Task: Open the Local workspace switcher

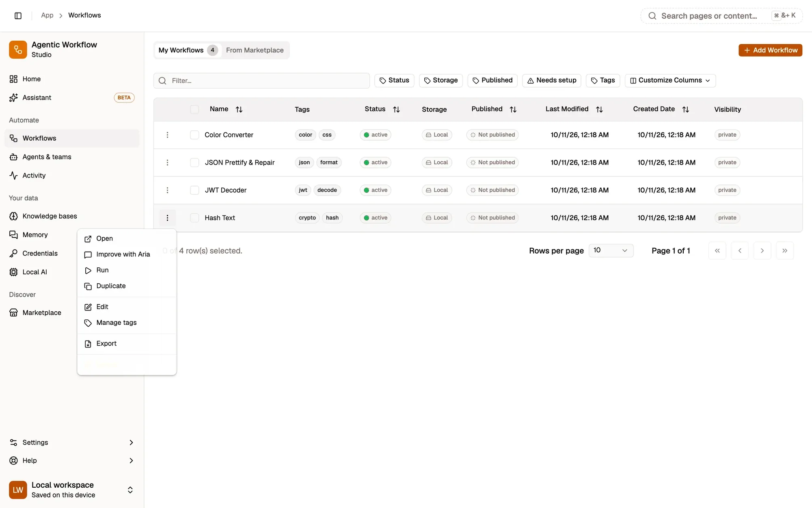Action: [x=72, y=490]
